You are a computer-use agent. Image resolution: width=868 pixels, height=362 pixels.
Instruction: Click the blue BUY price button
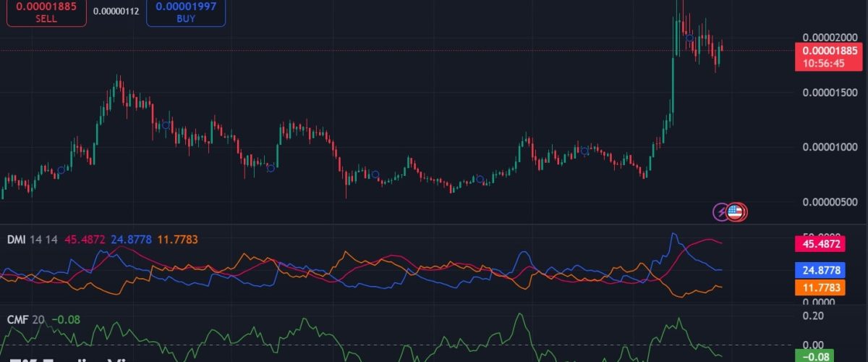[186, 13]
